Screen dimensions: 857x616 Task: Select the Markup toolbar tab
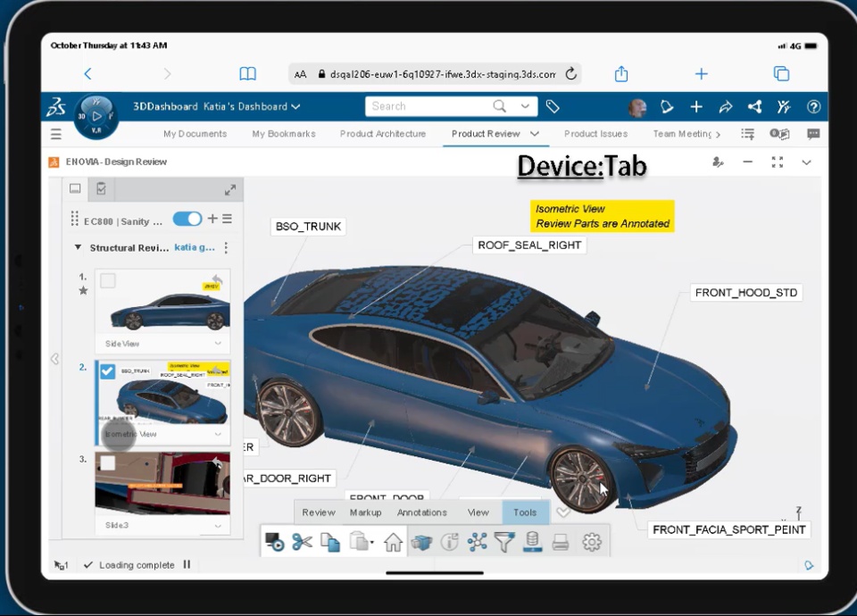point(366,512)
